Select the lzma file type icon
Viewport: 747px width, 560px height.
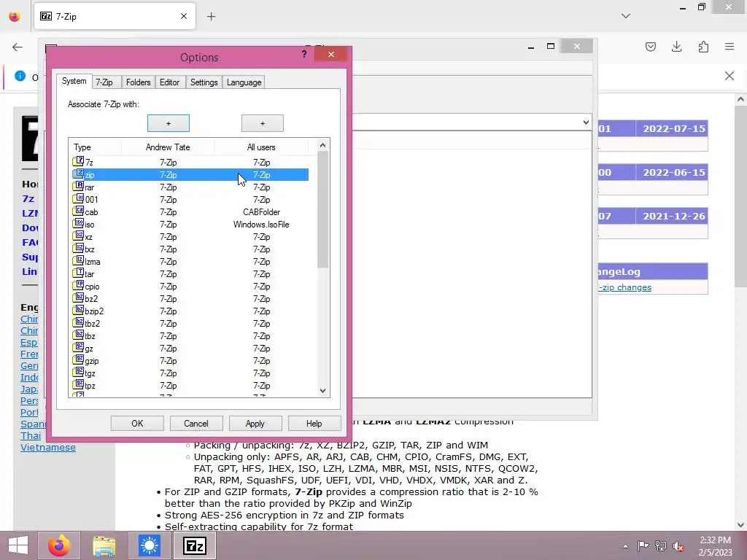coord(78,261)
